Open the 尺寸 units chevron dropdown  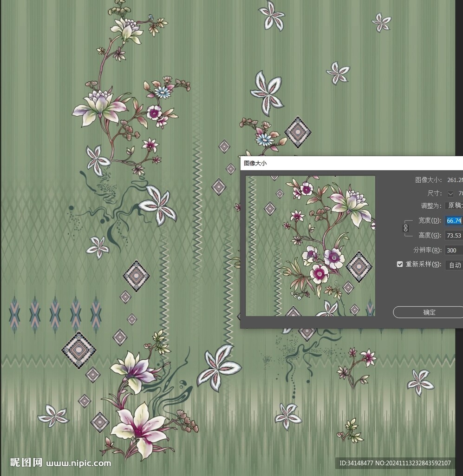pos(450,193)
